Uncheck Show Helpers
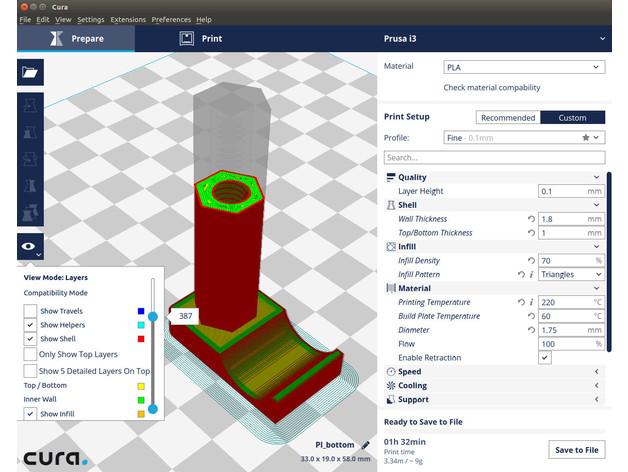 click(30, 325)
